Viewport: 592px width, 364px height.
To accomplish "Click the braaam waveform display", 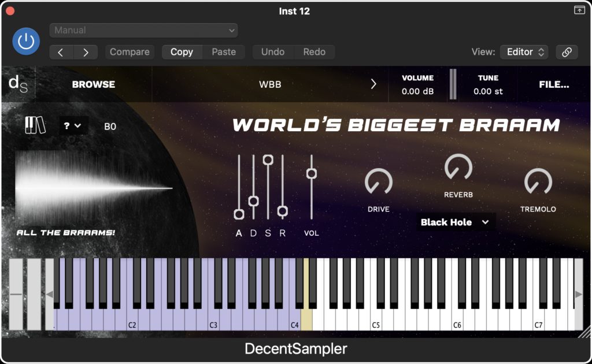I will [x=94, y=188].
